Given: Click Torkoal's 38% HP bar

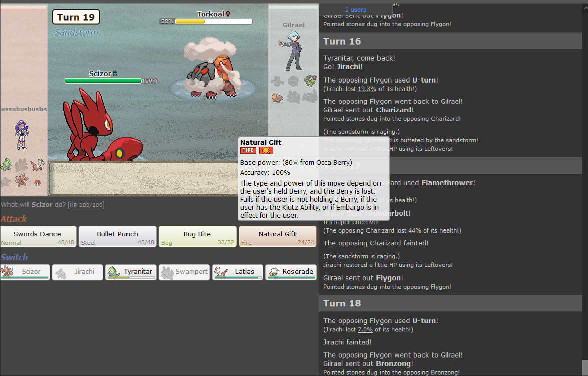Looking at the screenshot, I should (x=213, y=22).
